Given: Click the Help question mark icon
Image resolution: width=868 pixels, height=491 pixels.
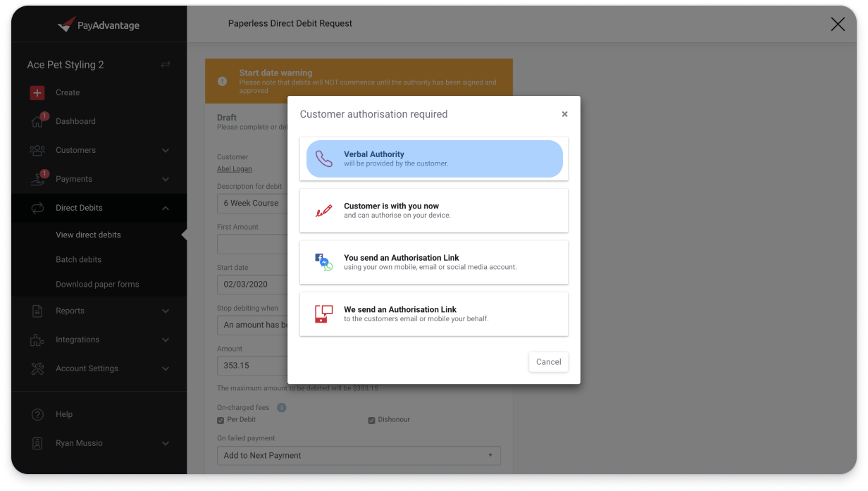Looking at the screenshot, I should tap(37, 414).
